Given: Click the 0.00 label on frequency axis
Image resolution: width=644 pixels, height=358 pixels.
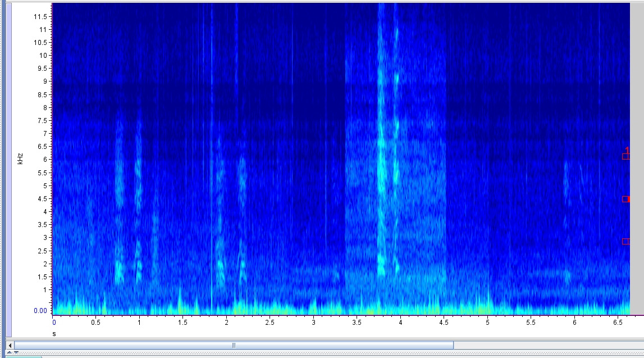Looking at the screenshot, I should [40, 310].
